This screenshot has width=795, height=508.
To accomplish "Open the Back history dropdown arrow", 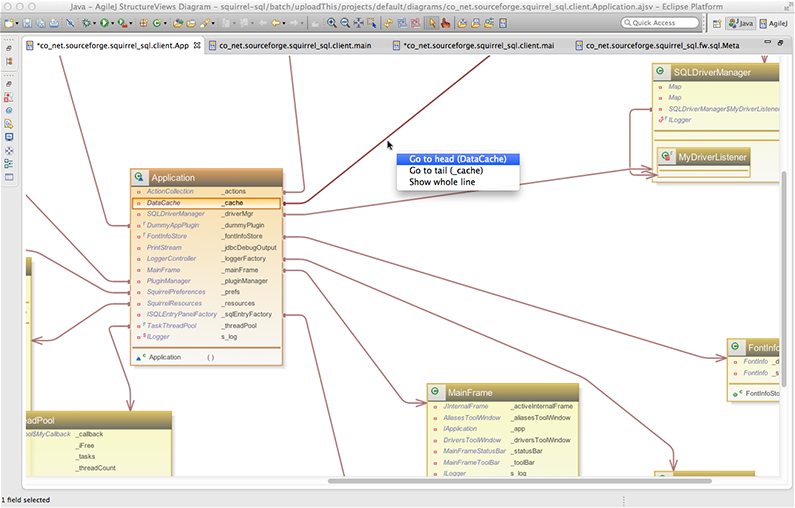I will 283,23.
